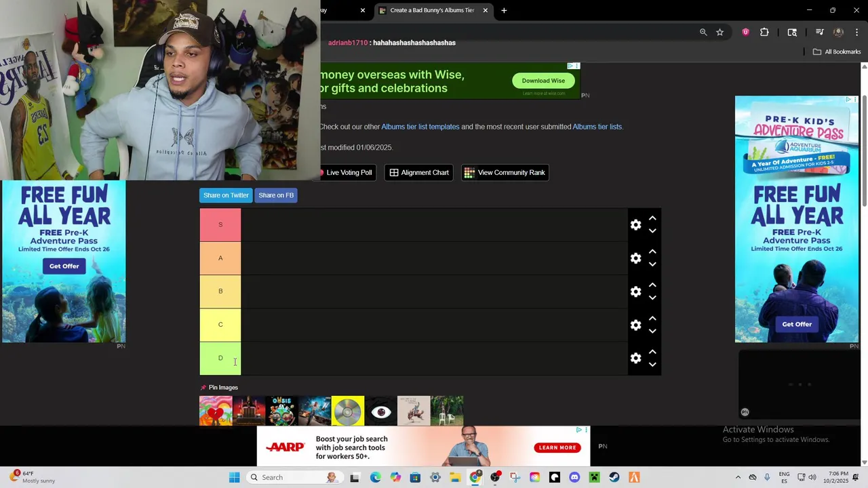Select the yellow CD disc album thumbnail
Image resolution: width=868 pixels, height=488 pixels.
[348, 411]
